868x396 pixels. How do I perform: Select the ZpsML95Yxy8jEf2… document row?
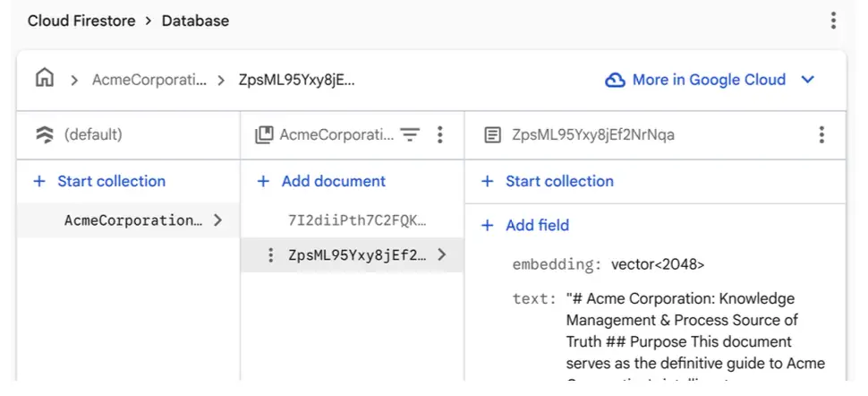pos(352,254)
